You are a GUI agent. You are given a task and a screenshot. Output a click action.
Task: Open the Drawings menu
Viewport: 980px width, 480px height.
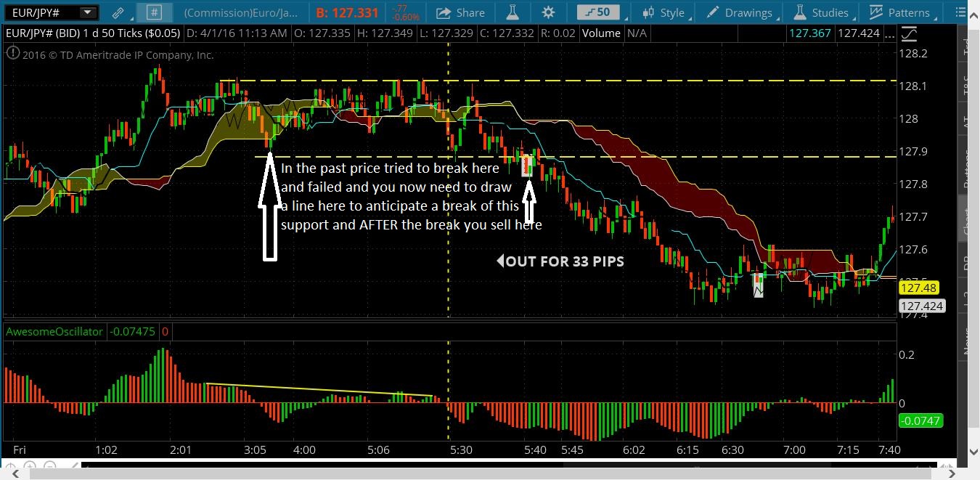coord(739,12)
